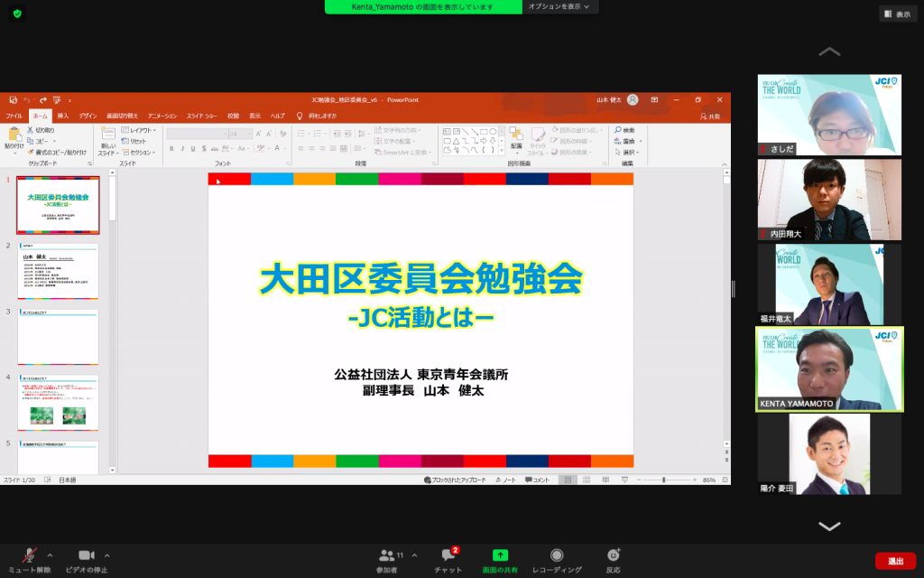924x578 pixels.
Task: Click the 表示 view button
Action: 897,14
